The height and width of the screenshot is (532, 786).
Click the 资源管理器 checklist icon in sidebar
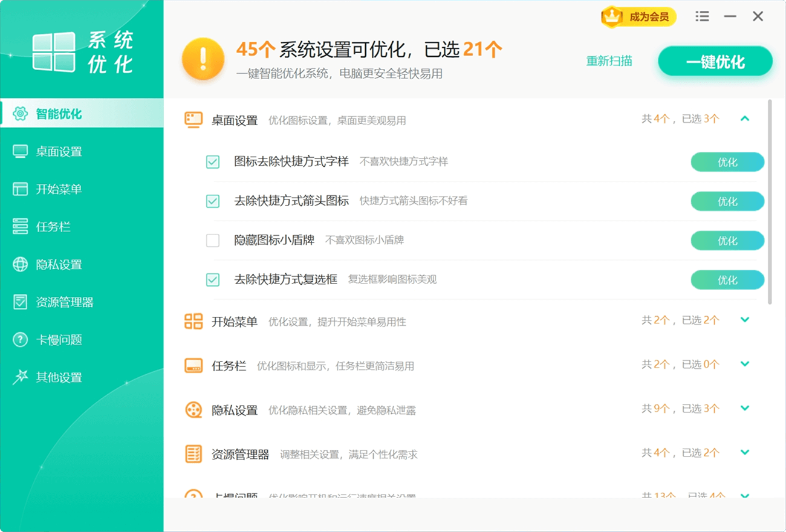(21, 302)
